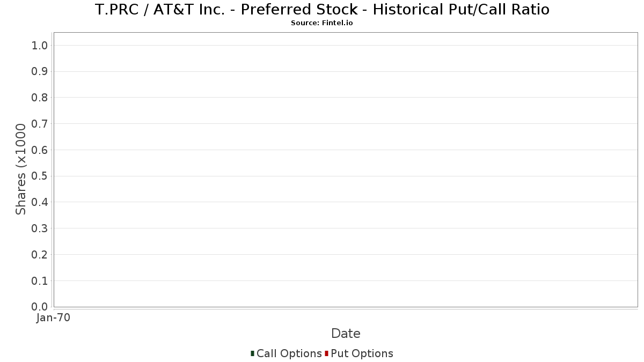The image size is (644, 362).
Task: Select the 0.6 y-axis tick label
Action: [x=40, y=150]
